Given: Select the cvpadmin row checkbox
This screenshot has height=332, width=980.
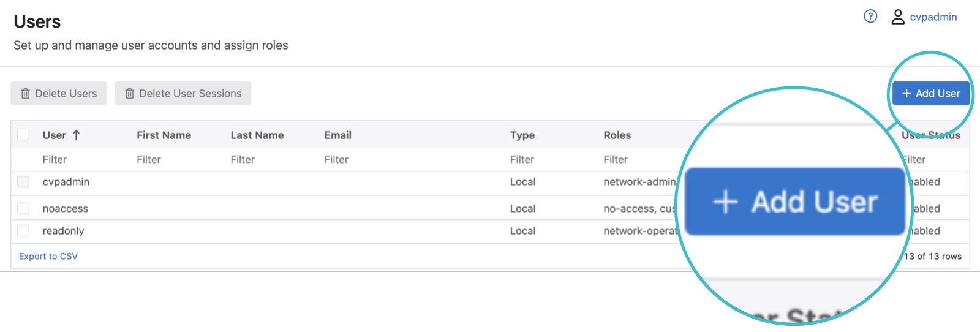Looking at the screenshot, I should pyautogui.click(x=23, y=182).
